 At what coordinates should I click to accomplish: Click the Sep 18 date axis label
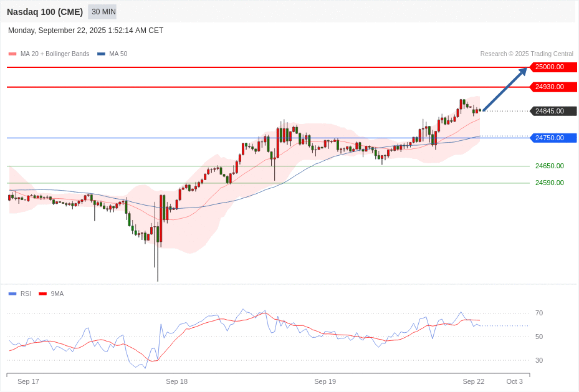coord(176,381)
